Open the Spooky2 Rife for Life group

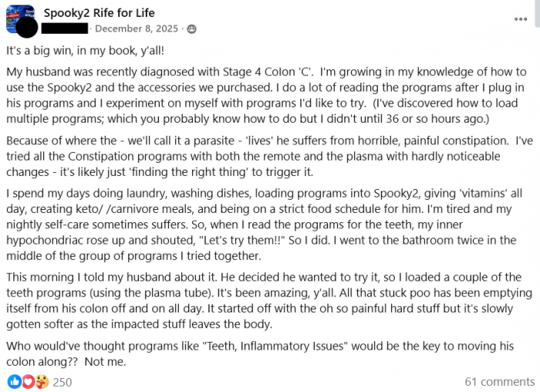pos(99,12)
